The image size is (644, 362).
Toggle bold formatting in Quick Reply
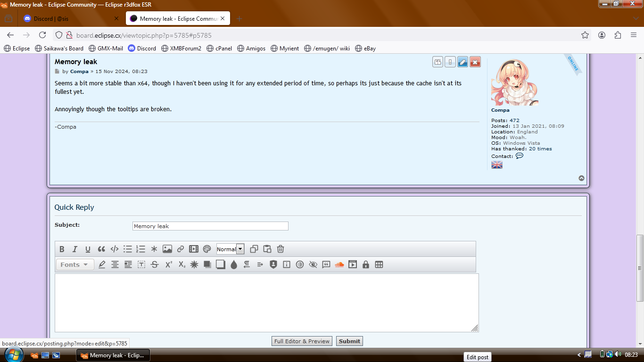click(62, 249)
